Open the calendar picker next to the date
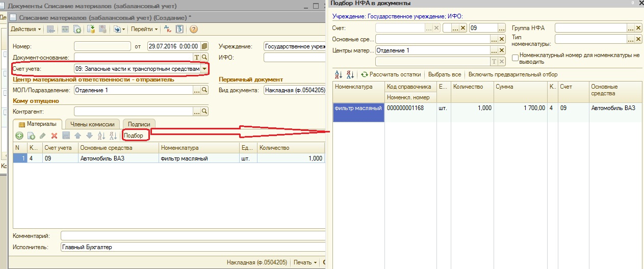The height and width of the screenshot is (269, 644). click(x=204, y=46)
